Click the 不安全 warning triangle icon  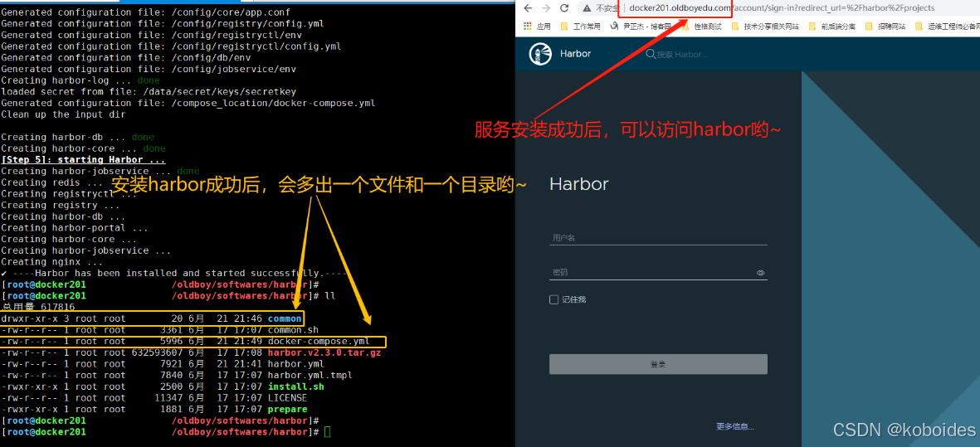pos(586,8)
